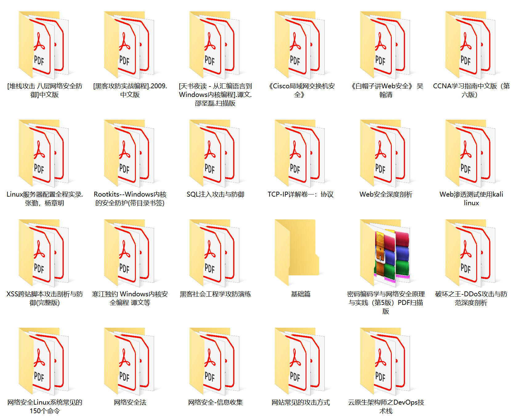Image resolution: width=511 pixels, height=420 pixels.
Task: Click the label "CCNA学习指南中文版（第六版）"
Action: (471, 90)
